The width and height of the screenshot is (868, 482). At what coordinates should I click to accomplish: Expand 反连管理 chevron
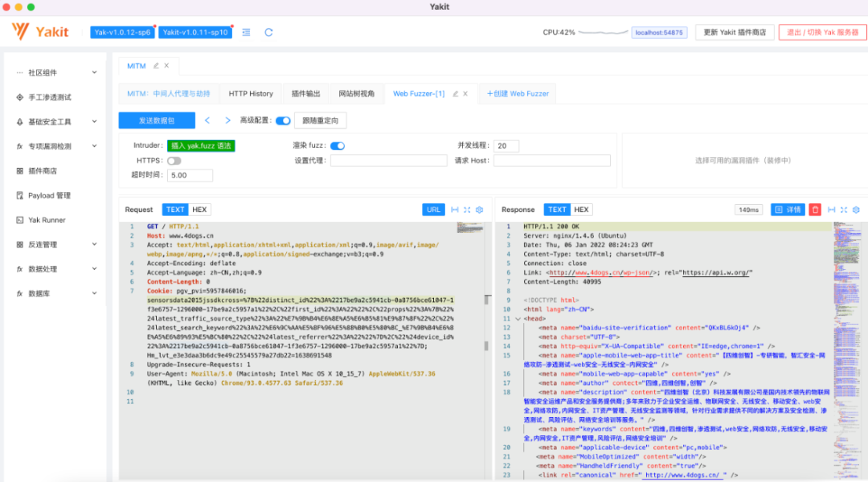click(94, 244)
